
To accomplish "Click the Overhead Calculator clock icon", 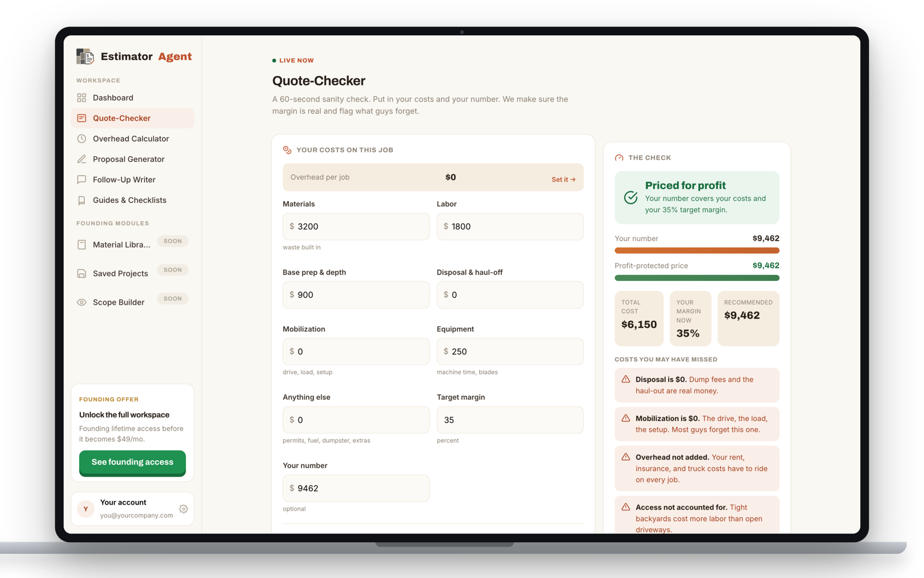I will click(81, 139).
